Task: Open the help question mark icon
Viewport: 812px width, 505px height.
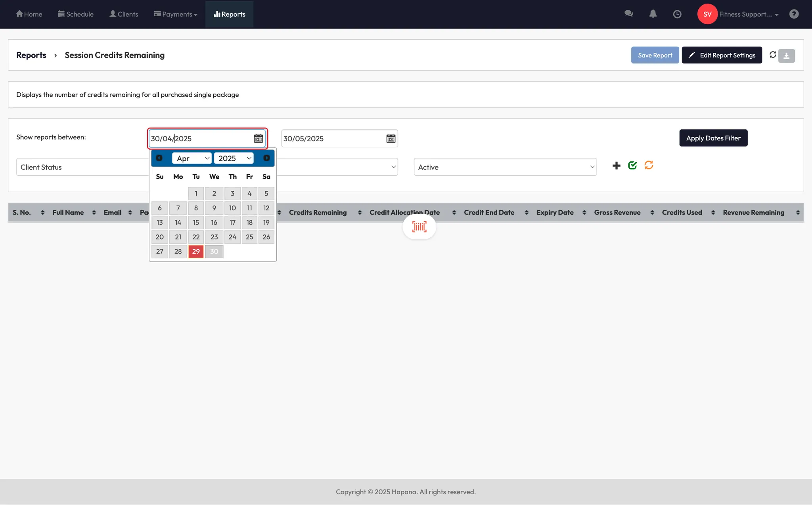Action: pyautogui.click(x=794, y=14)
